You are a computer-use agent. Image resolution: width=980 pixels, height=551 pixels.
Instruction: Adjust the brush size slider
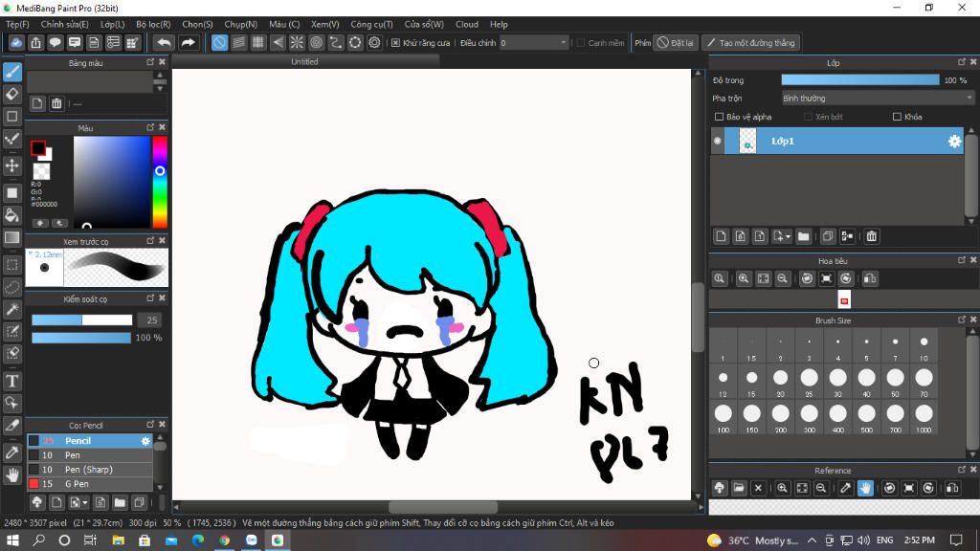pyautogui.click(x=82, y=320)
